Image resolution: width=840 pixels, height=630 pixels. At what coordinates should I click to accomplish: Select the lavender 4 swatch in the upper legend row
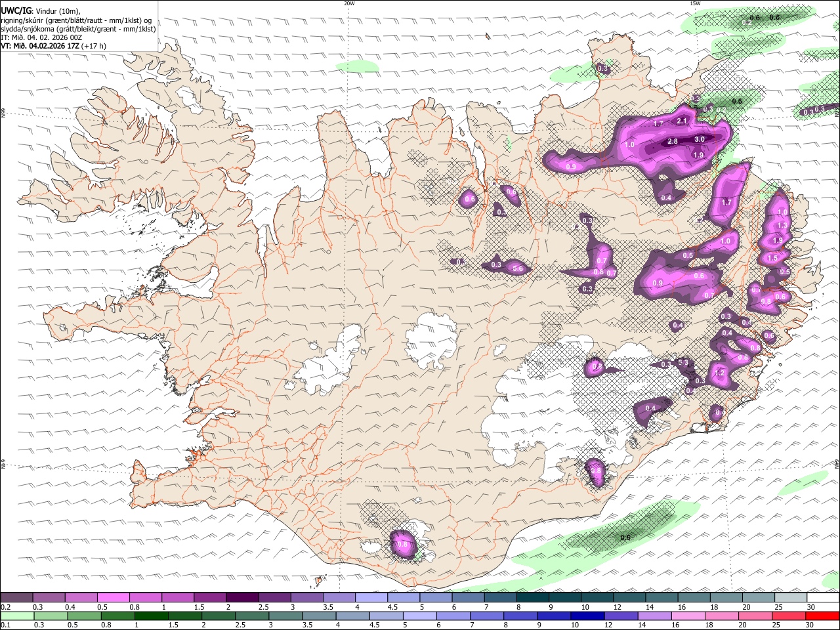(371, 597)
